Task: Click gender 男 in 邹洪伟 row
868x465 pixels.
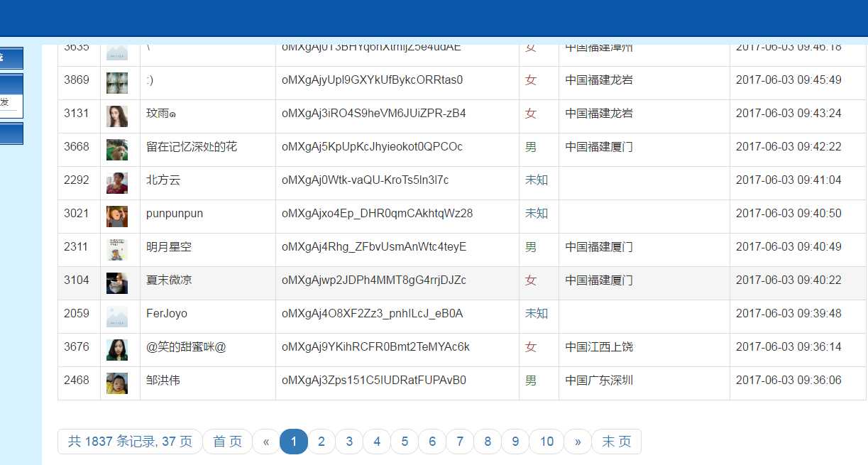Action: pos(531,380)
